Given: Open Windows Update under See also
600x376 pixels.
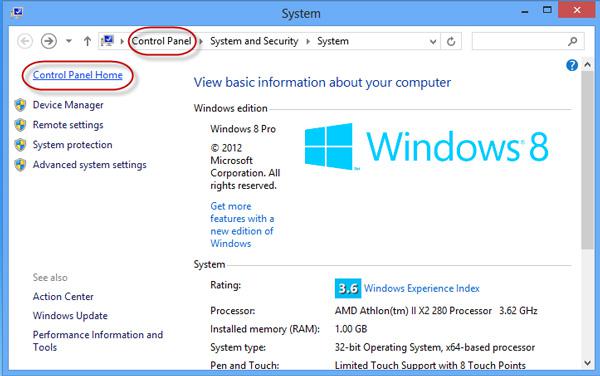Looking at the screenshot, I should tap(70, 316).
